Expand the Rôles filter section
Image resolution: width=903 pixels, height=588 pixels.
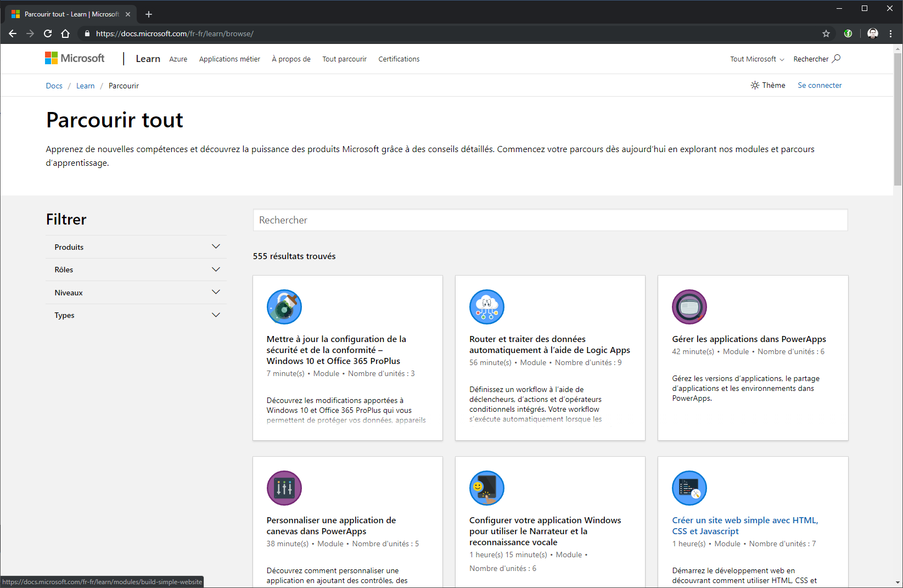click(x=136, y=270)
